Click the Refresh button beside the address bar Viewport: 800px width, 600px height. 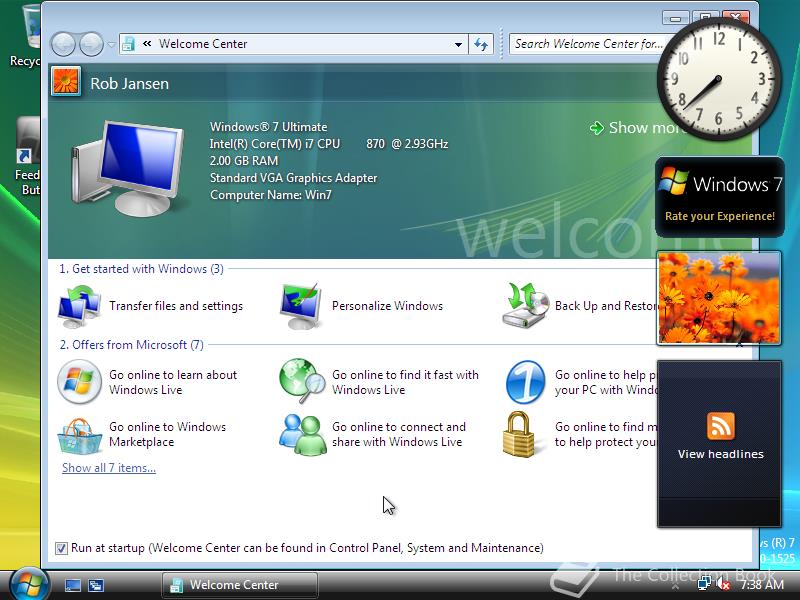481,44
